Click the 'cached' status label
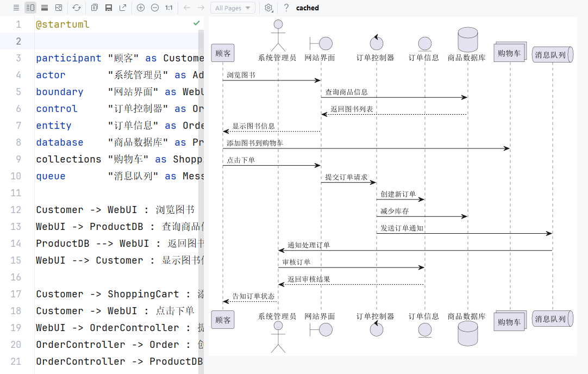 click(308, 8)
